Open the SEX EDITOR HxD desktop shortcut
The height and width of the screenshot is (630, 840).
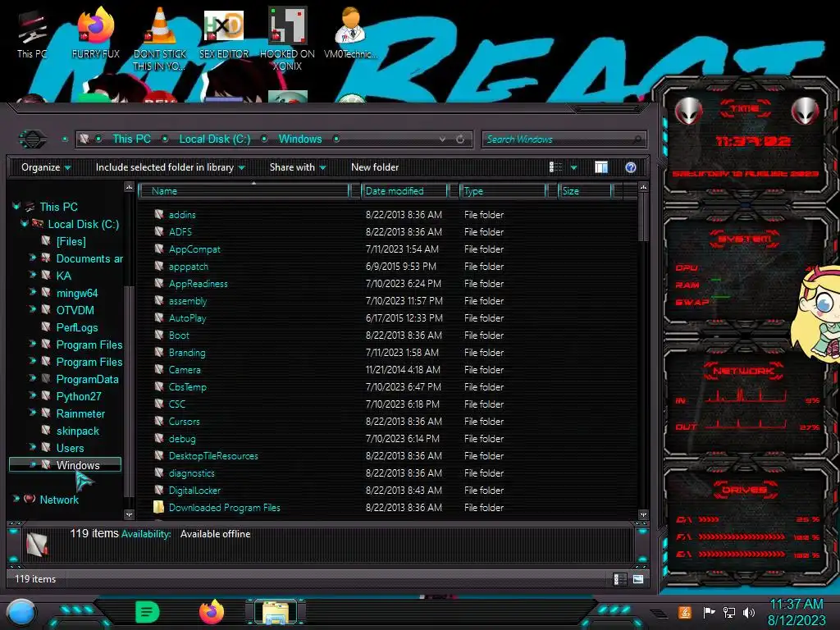coord(224,34)
